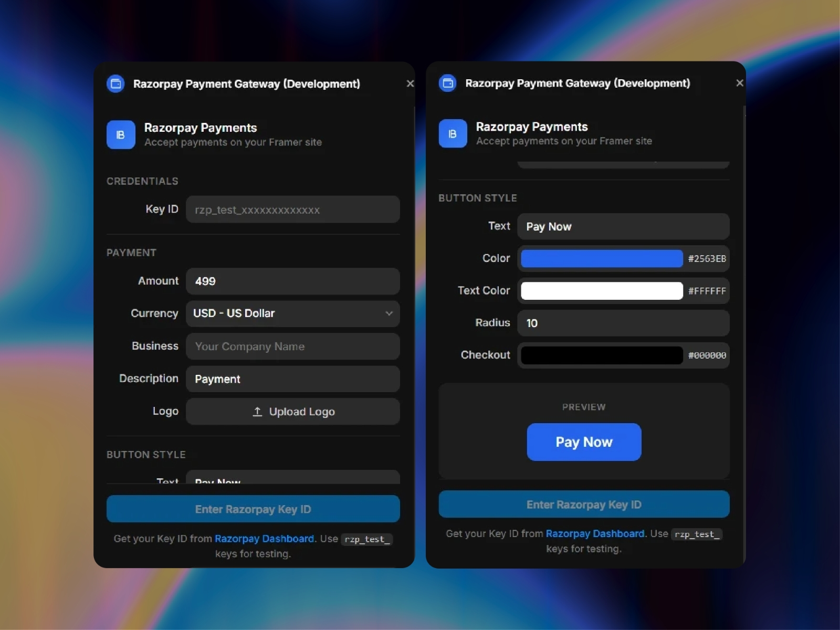Open the Razorpay Dashboard link on right panel

594,533
